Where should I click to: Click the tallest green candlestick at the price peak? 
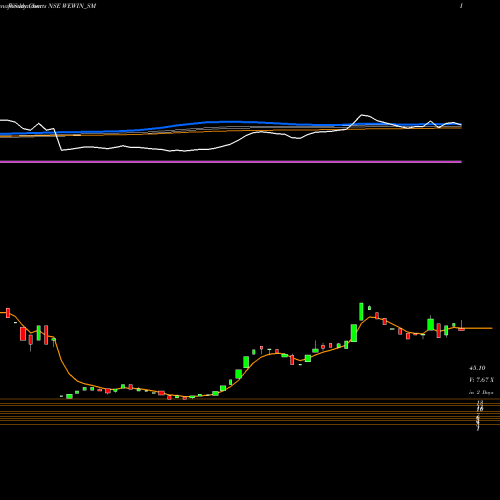361,312
